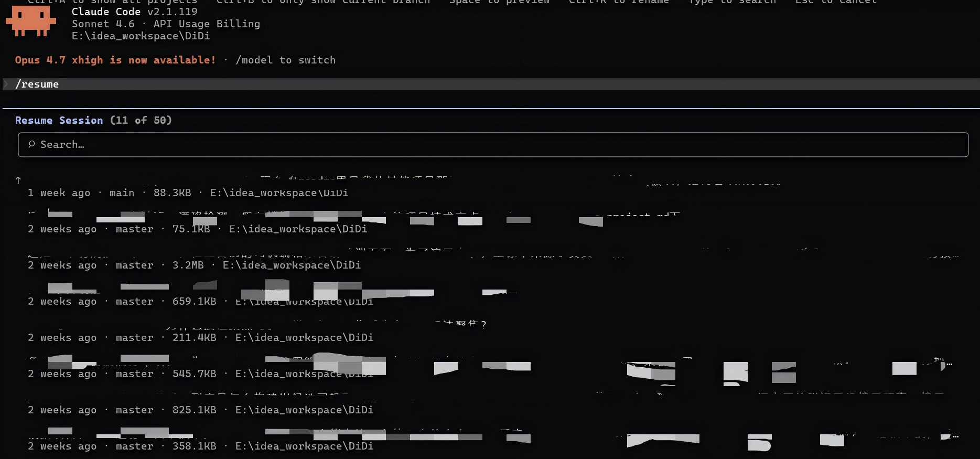Click the /resume command input line

(x=491, y=84)
